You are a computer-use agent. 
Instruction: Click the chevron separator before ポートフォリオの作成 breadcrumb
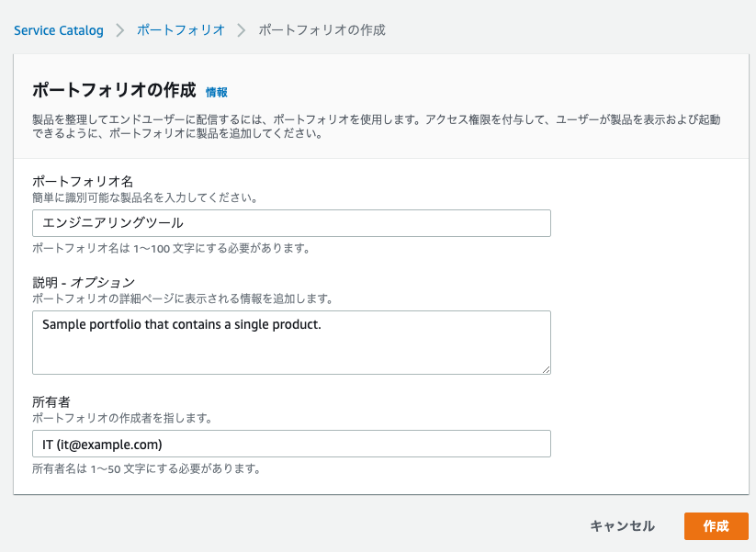(x=242, y=30)
